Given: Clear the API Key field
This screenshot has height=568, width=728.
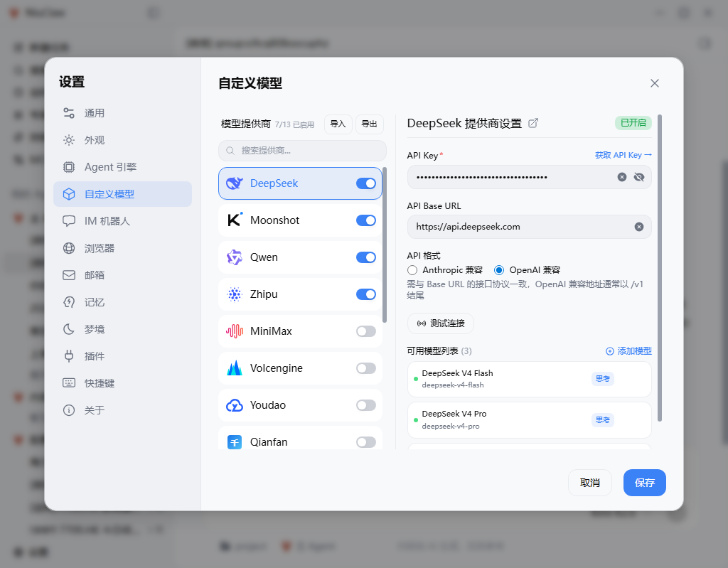Looking at the screenshot, I should [621, 177].
